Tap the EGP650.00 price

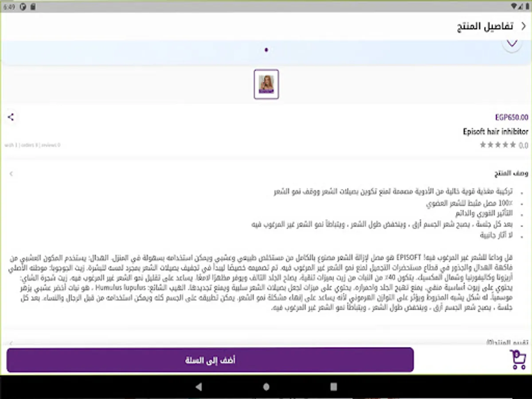(x=512, y=117)
